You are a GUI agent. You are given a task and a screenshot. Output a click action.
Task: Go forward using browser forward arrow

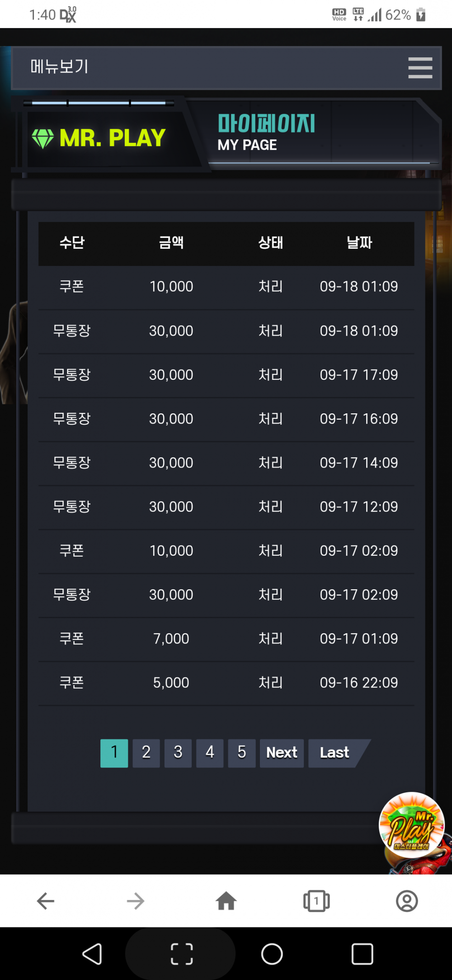(136, 901)
